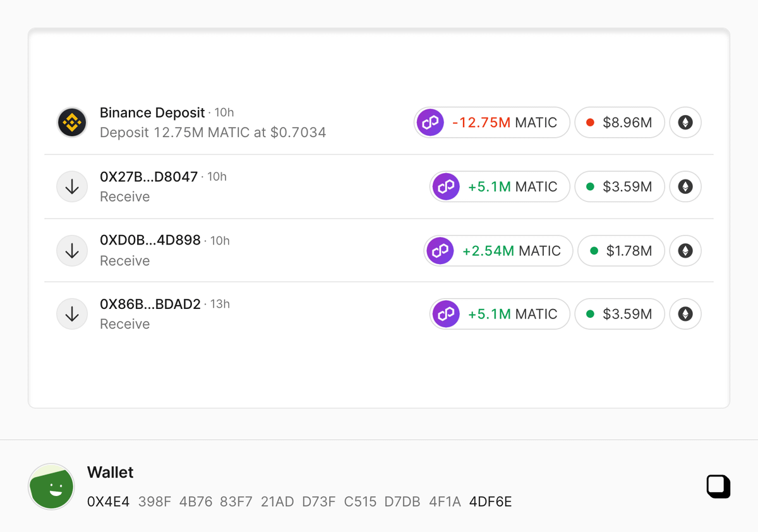The image size is (758, 532).
Task: Click 'Receive' label under 0X27B...D8047
Action: click(x=124, y=197)
